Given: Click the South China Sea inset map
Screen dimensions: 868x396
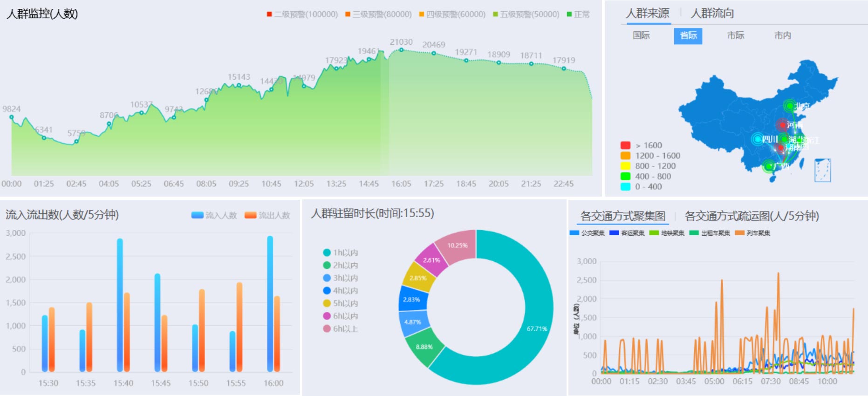Looking at the screenshot, I should point(822,170).
